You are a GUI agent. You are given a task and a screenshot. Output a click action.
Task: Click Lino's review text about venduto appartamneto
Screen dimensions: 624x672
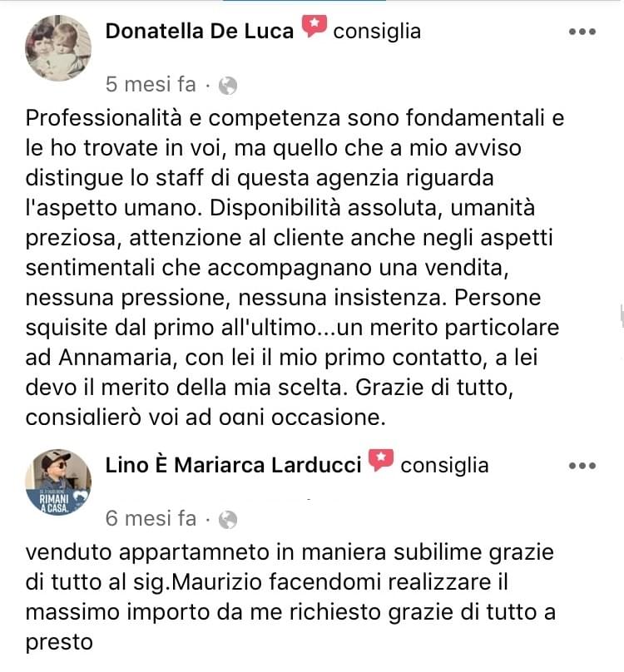[290, 597]
